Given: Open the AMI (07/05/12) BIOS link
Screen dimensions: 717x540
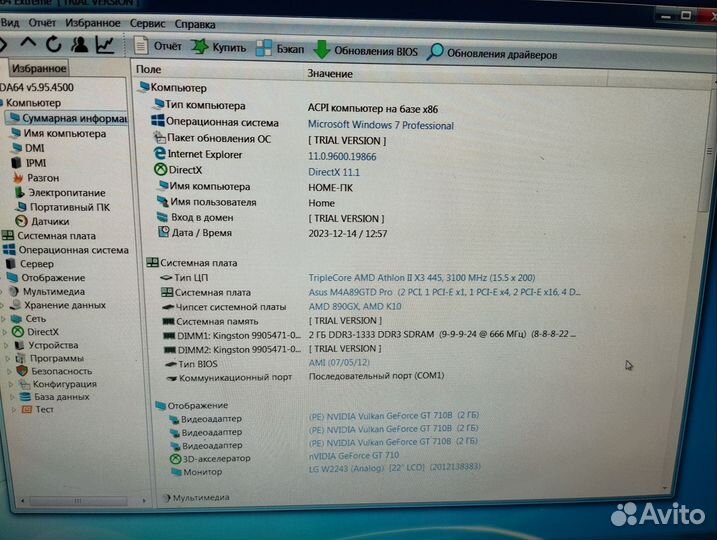Looking at the screenshot, I should coord(339,362).
